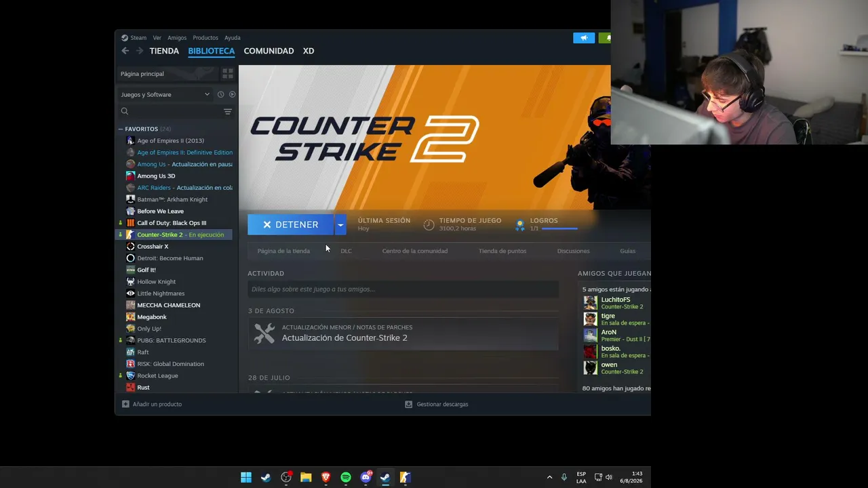Switch to the BIBLIOTECA tab
The image size is (868, 488).
[212, 51]
